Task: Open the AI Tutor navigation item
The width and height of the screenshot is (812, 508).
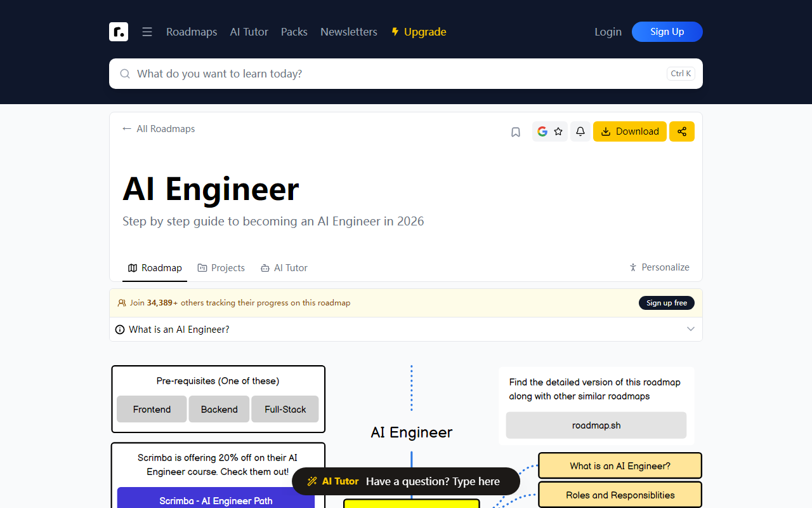Action: (x=249, y=32)
